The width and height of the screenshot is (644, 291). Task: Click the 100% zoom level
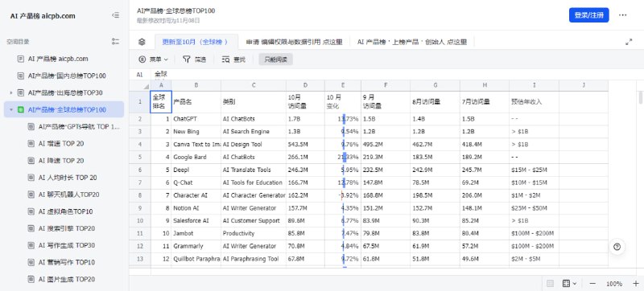614,284
